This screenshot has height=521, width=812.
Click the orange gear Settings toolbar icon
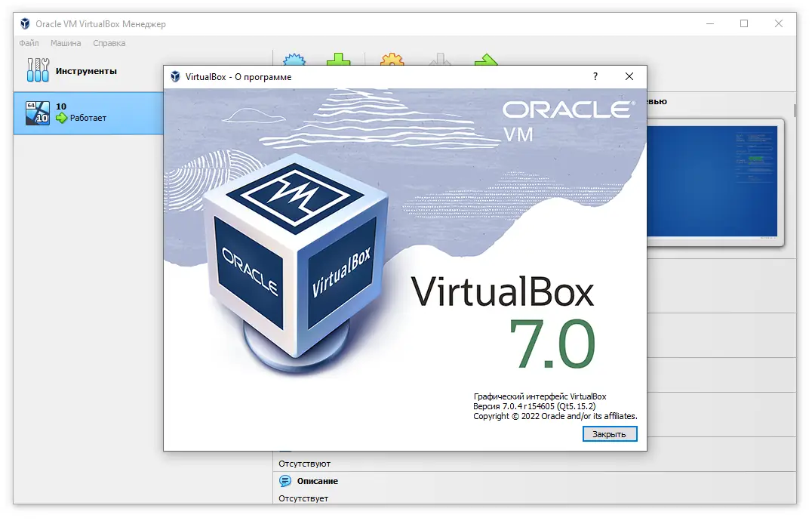pyautogui.click(x=392, y=60)
